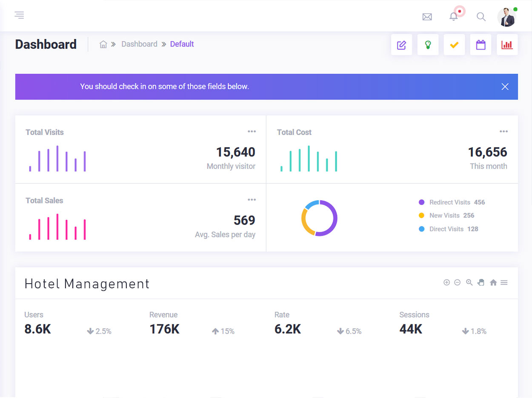This screenshot has width=532, height=398.
Task: Open Total Cost card options menu
Action: coord(503,132)
